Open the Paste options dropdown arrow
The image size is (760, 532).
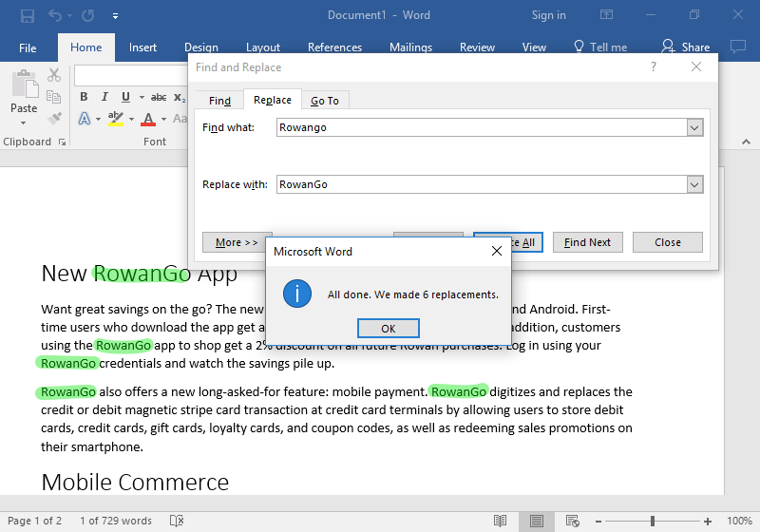(24, 123)
